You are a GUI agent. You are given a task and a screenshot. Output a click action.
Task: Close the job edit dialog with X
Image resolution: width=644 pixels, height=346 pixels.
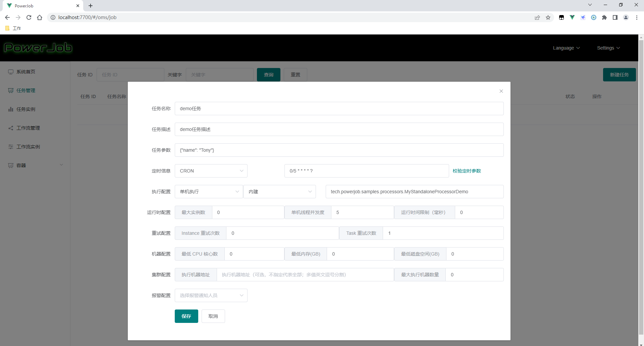coord(501,91)
